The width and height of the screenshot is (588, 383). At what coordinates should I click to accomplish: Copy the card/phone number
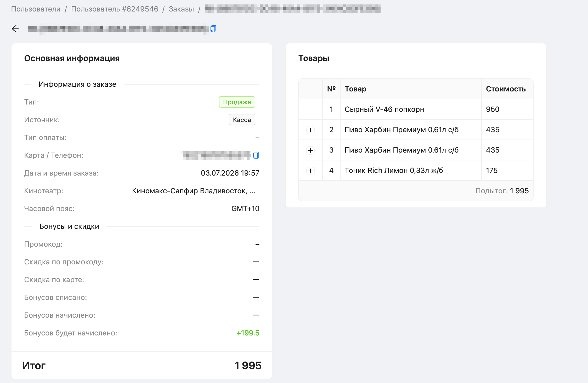[256, 155]
